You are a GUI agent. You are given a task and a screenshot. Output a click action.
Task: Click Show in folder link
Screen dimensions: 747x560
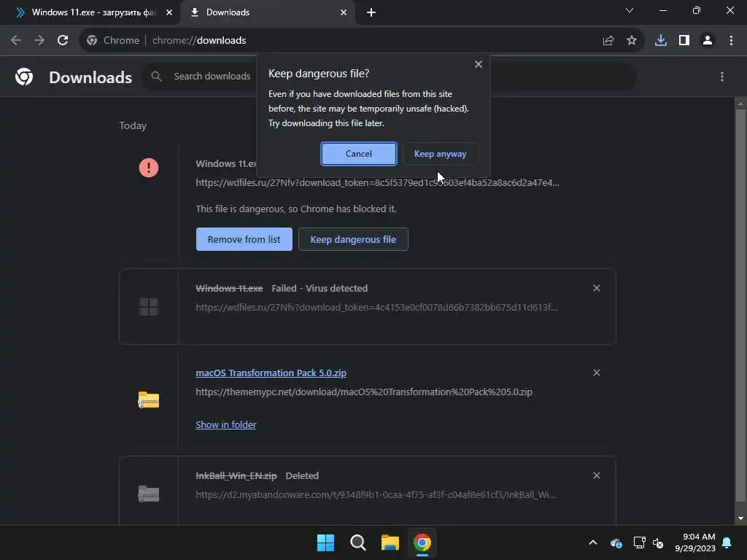[226, 425]
